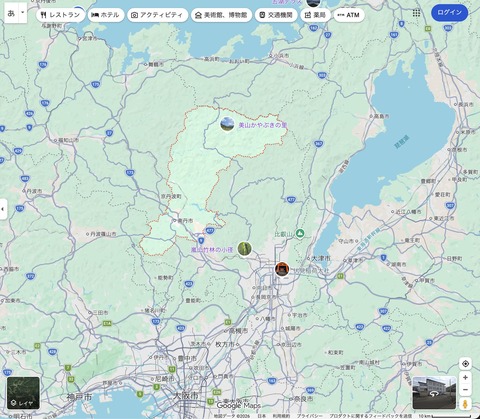Choose the アクティビティ chip
Viewport: 480px width, 419px height.
pyautogui.click(x=157, y=15)
